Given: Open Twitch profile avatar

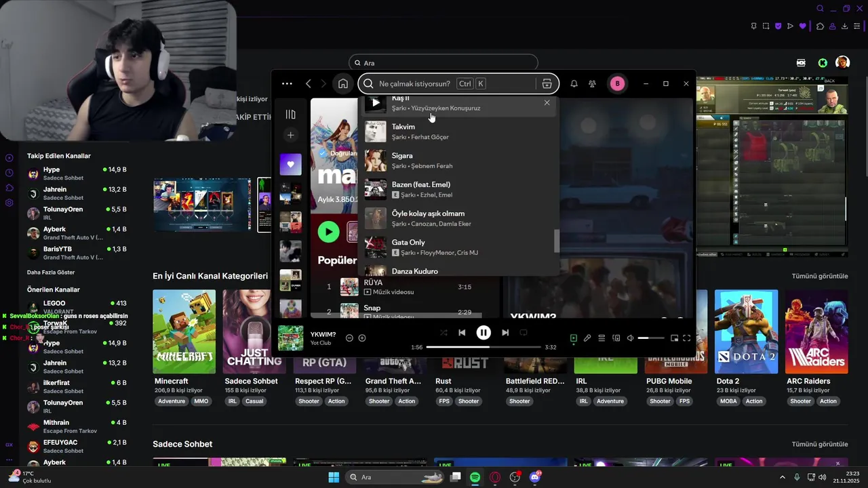Looking at the screenshot, I should 842,63.
